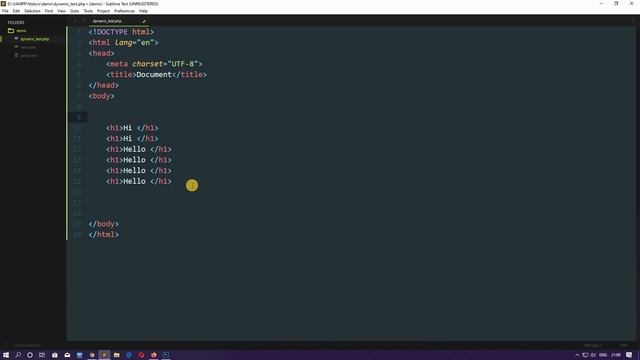
Task: Open the Mail app from taskbar
Action: (67, 355)
